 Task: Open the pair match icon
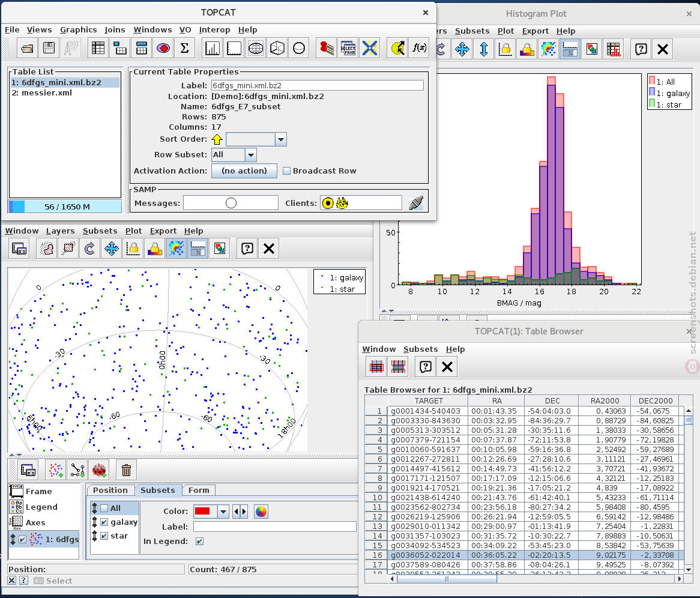(327, 48)
